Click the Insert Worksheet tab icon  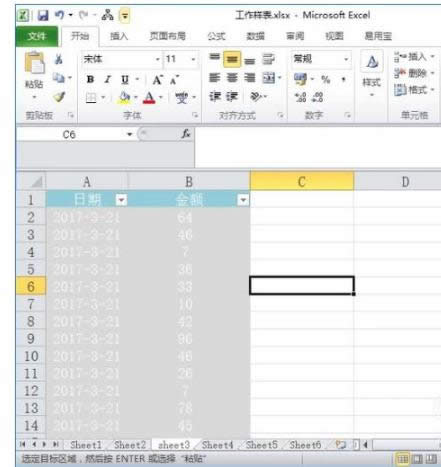coord(341,445)
